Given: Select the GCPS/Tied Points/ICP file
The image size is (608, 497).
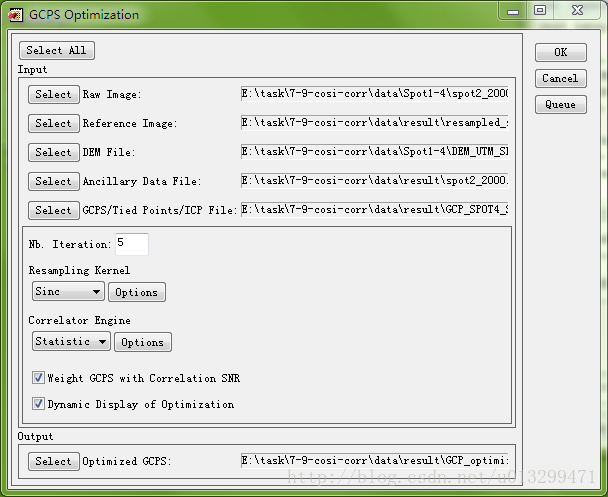Looking at the screenshot, I should [54, 211].
